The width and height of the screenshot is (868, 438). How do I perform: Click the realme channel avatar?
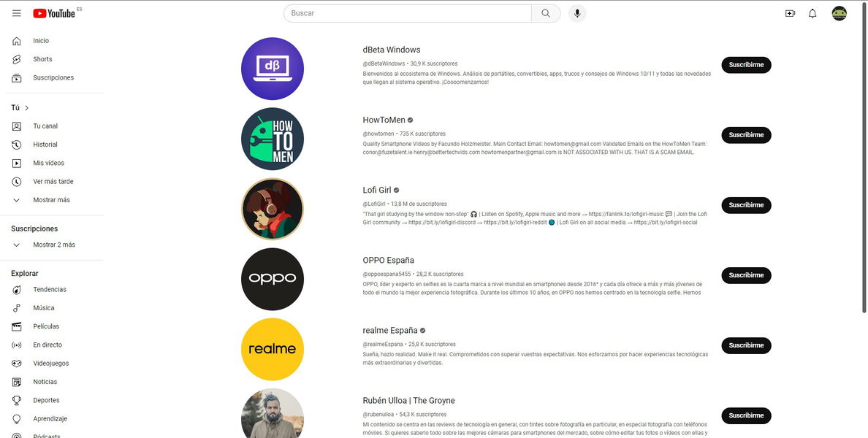(273, 350)
